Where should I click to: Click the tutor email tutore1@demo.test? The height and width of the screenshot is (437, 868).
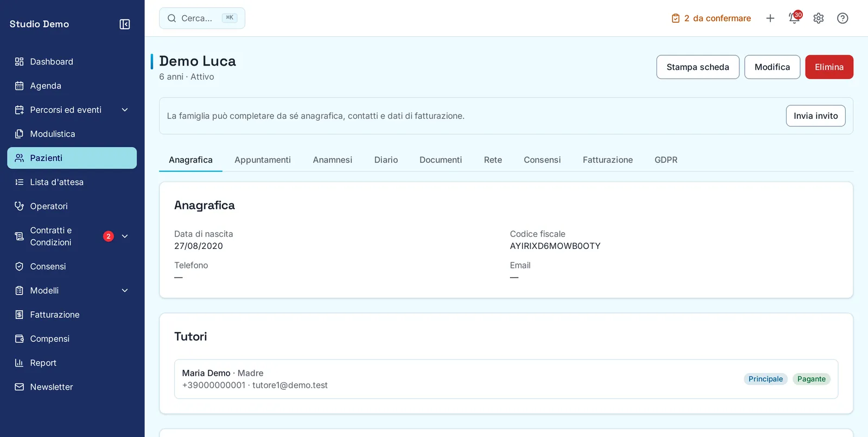click(x=290, y=385)
